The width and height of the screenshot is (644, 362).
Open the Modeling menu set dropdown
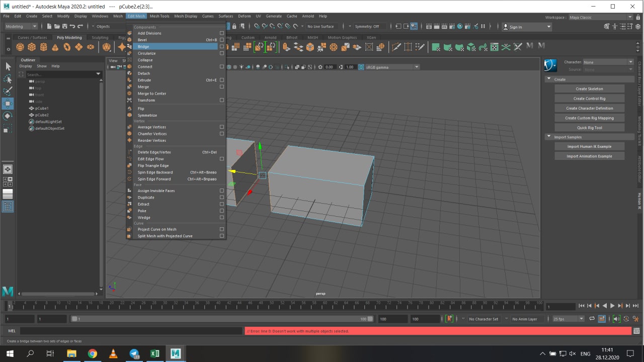21,26
